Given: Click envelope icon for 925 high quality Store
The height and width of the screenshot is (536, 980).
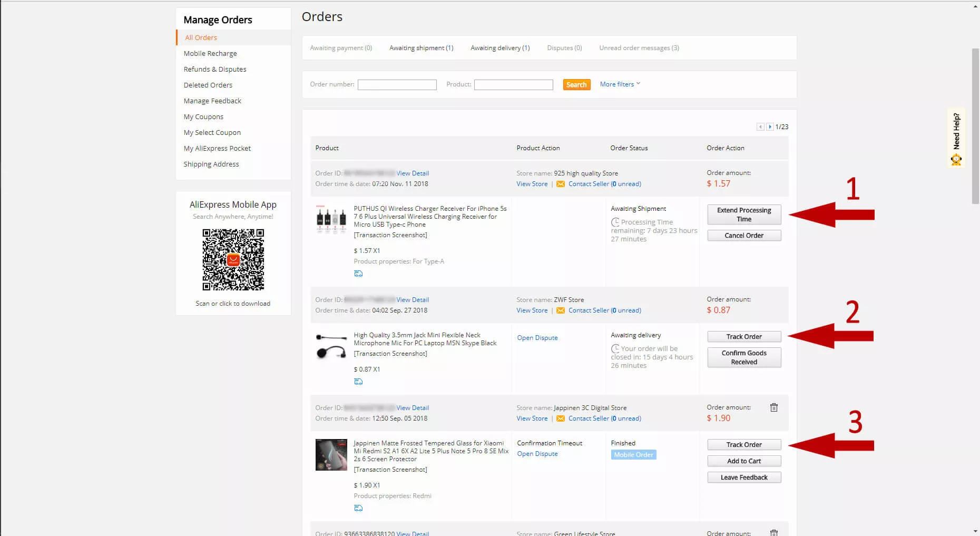Looking at the screenshot, I should [x=561, y=184].
